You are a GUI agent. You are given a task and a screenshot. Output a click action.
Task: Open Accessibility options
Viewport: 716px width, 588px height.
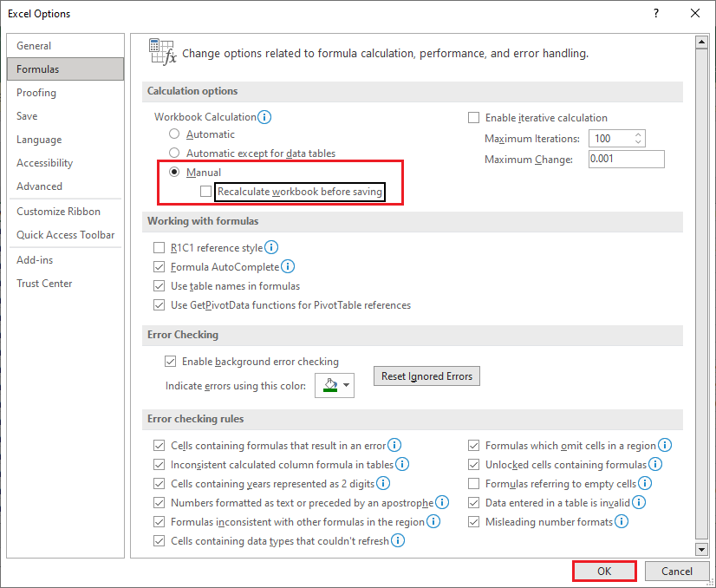click(x=65, y=163)
